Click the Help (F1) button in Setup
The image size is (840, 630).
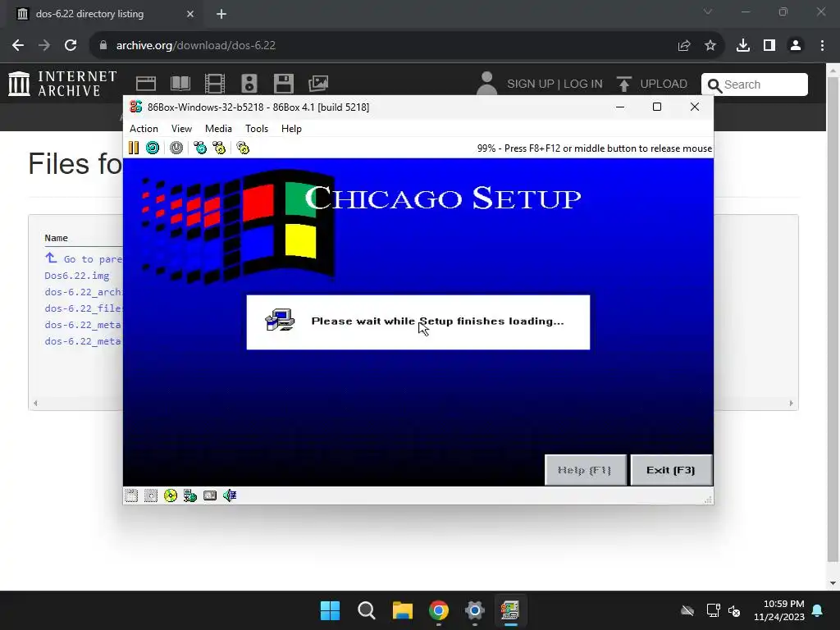(x=585, y=470)
